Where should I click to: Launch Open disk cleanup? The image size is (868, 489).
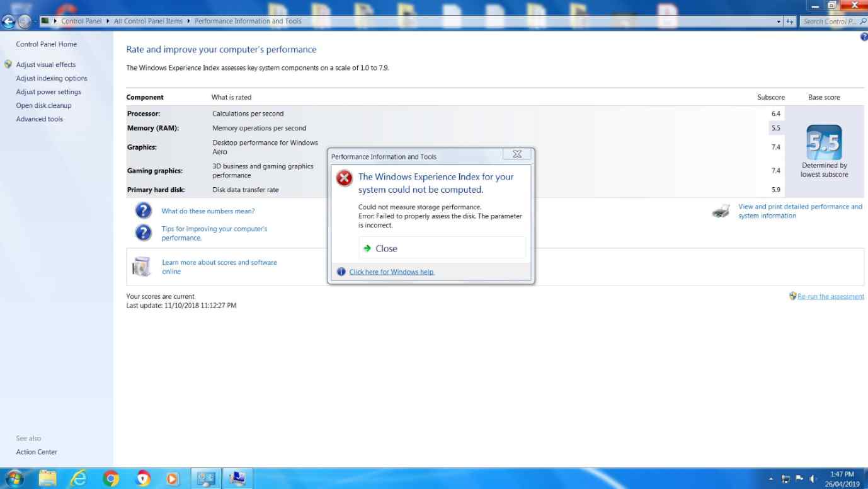coord(43,105)
